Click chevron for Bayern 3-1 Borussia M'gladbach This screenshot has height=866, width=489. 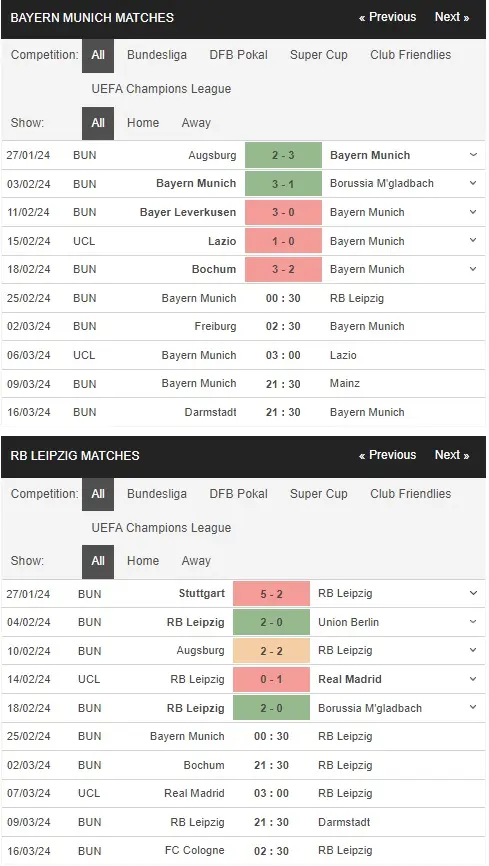pyautogui.click(x=473, y=183)
